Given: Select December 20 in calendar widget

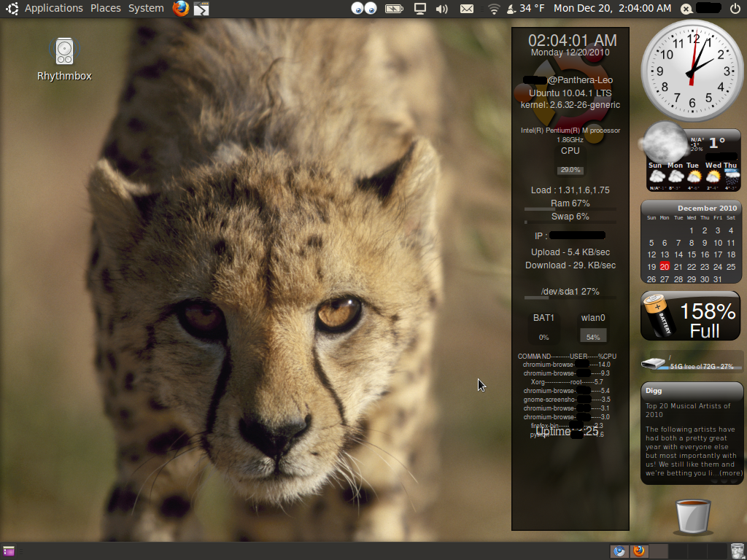Looking at the screenshot, I should click(x=665, y=267).
